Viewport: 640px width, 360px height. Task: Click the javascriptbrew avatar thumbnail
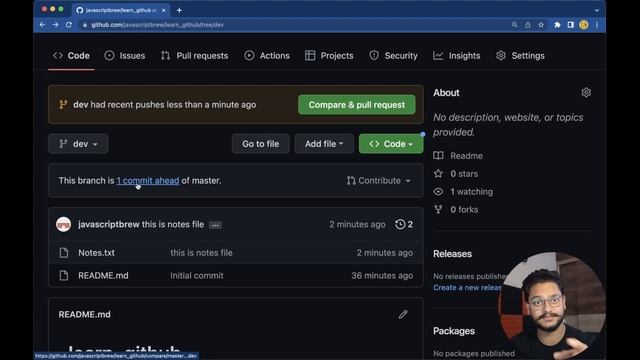point(63,224)
